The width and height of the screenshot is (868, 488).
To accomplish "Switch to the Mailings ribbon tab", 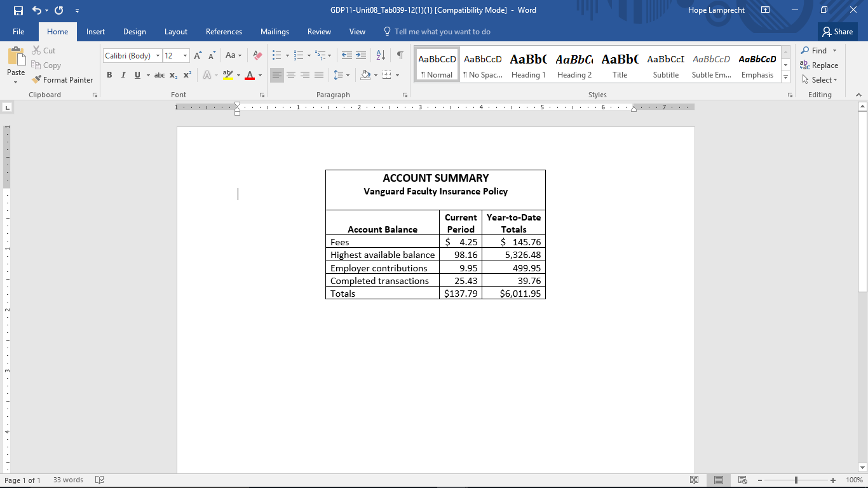I will tap(275, 31).
